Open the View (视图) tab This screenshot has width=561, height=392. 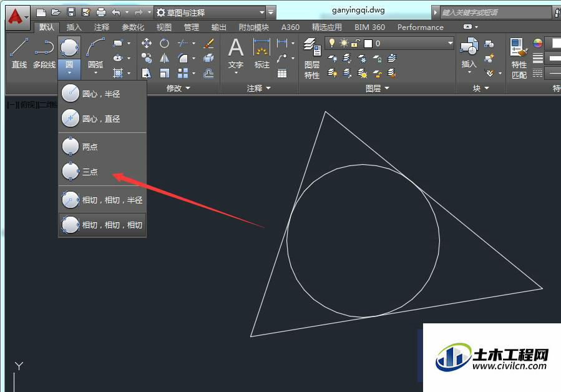[164, 27]
